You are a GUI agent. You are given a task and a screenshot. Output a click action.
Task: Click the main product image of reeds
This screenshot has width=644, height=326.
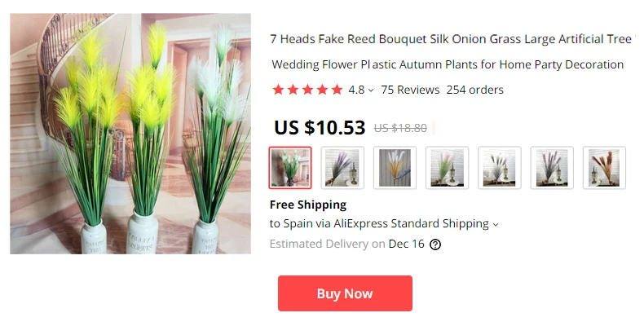130,134
